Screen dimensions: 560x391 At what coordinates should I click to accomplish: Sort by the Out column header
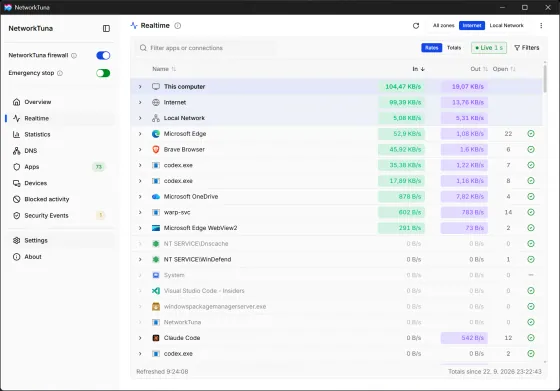tap(479, 69)
